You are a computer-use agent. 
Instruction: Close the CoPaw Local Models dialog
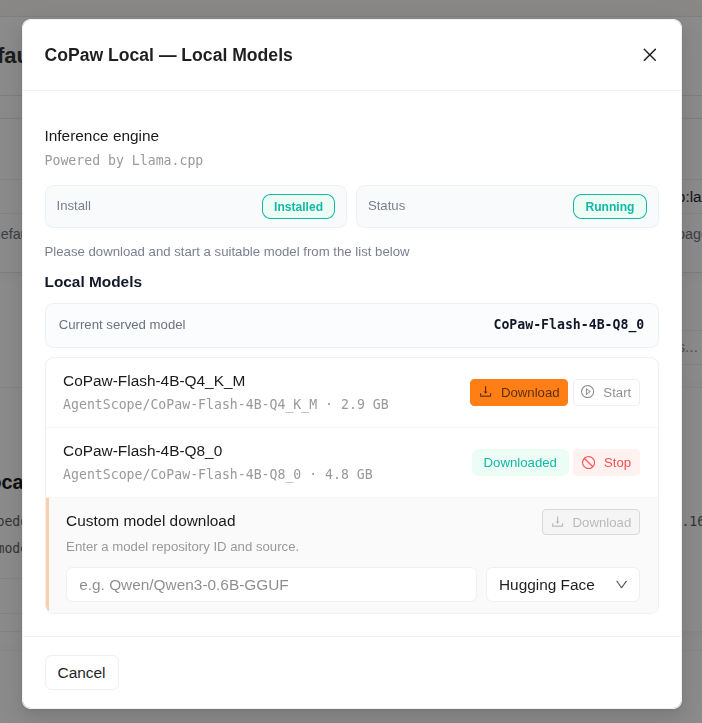tap(650, 55)
